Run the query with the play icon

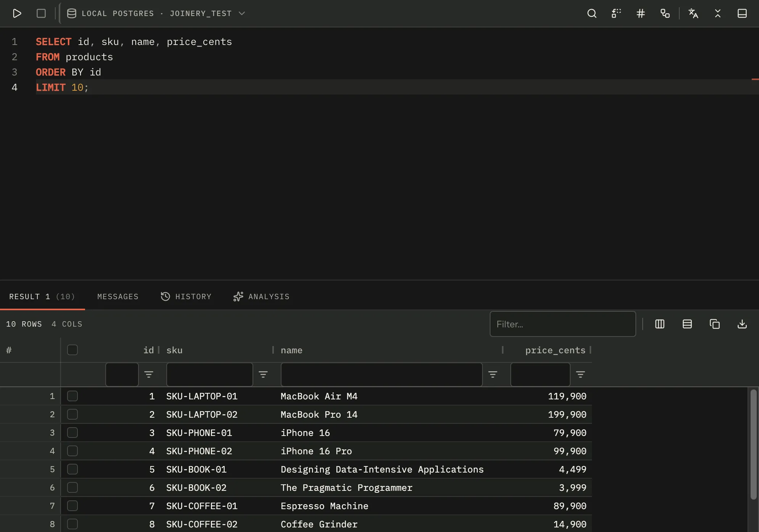pos(17,13)
